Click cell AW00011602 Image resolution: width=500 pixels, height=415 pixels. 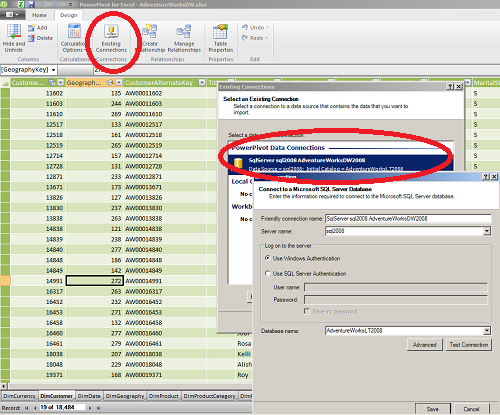coord(165,93)
